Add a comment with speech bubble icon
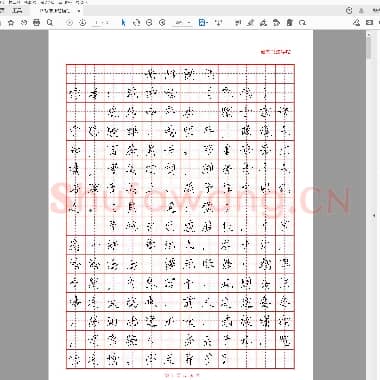The width and height of the screenshot is (380, 380). pyautogui.click(x=238, y=23)
